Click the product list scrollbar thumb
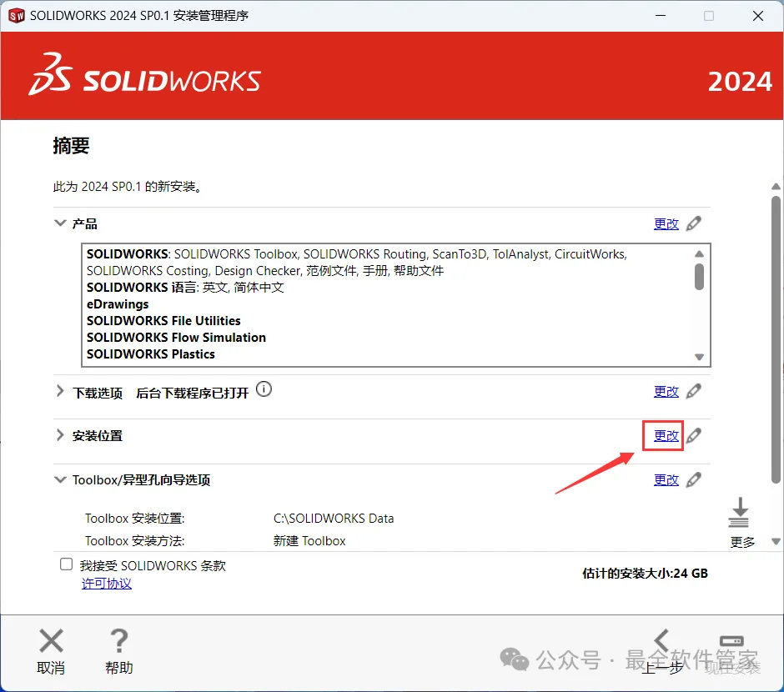 (x=699, y=277)
